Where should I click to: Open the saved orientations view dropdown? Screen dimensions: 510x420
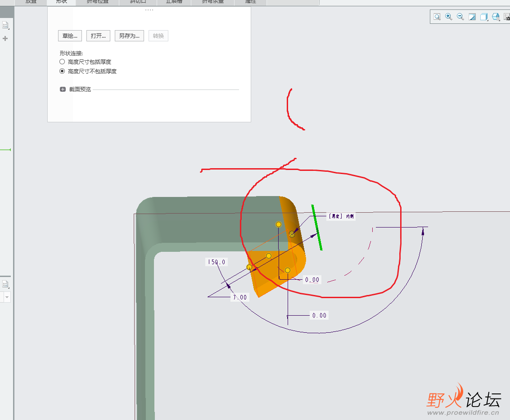tap(496, 17)
